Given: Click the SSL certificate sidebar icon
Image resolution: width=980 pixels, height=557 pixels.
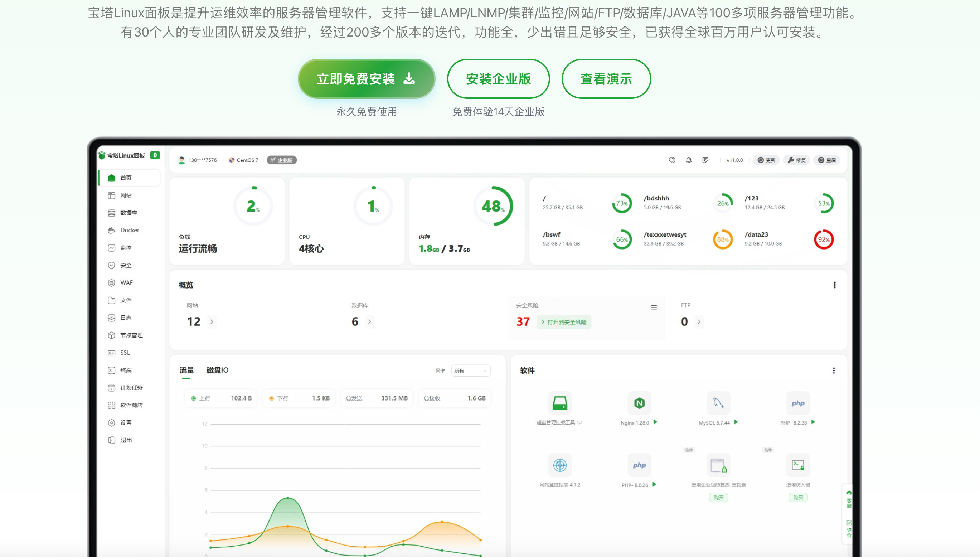Looking at the screenshot, I should 111,353.
